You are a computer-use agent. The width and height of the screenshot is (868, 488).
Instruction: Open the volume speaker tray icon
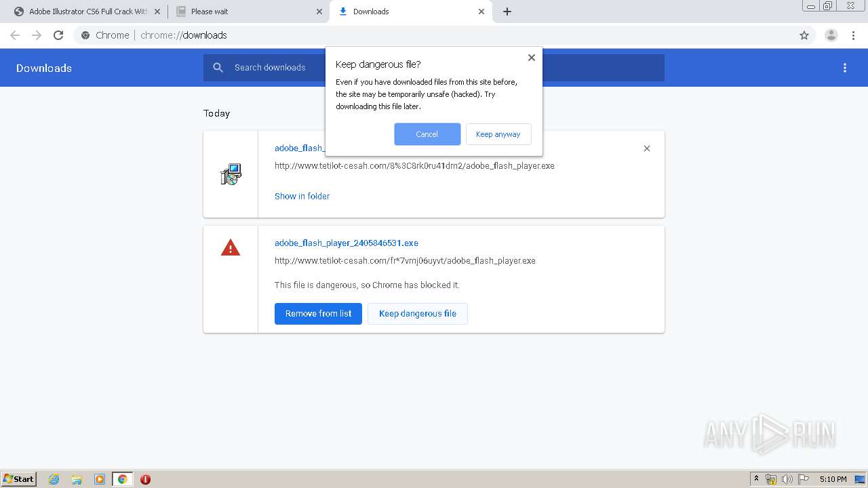[x=787, y=479]
